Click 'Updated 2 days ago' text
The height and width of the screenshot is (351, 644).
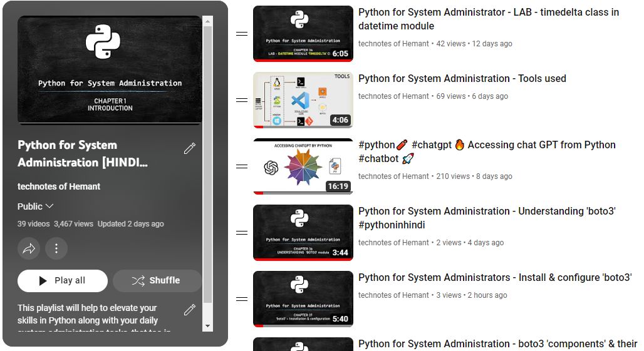[130, 224]
